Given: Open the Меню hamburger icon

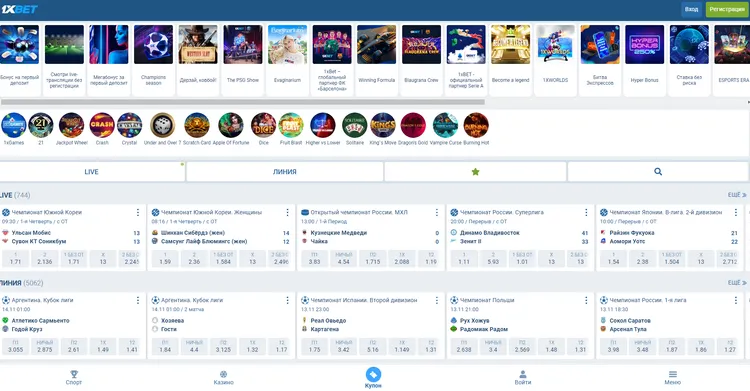Looking at the screenshot, I should (x=673, y=378).
